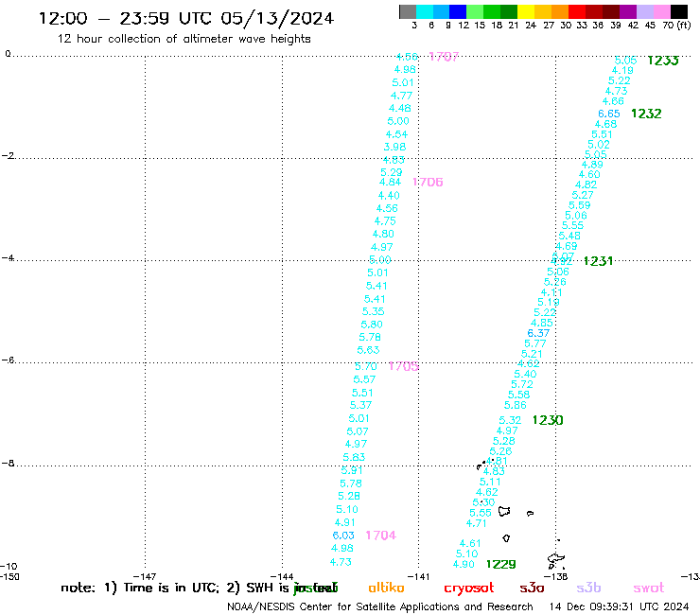Viewport: 700px width, 615px height.
Task: Click the pink time label 1704
Action: tap(381, 536)
